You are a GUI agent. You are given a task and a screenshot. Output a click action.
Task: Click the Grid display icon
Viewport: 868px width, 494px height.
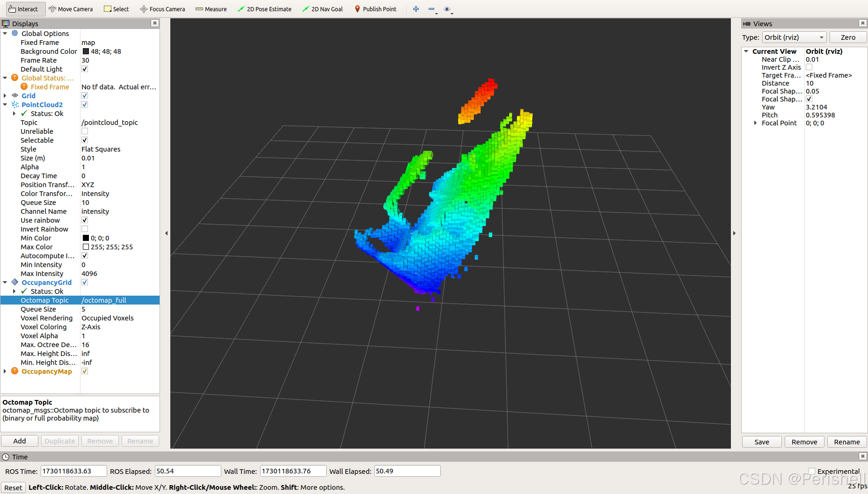[15, 95]
